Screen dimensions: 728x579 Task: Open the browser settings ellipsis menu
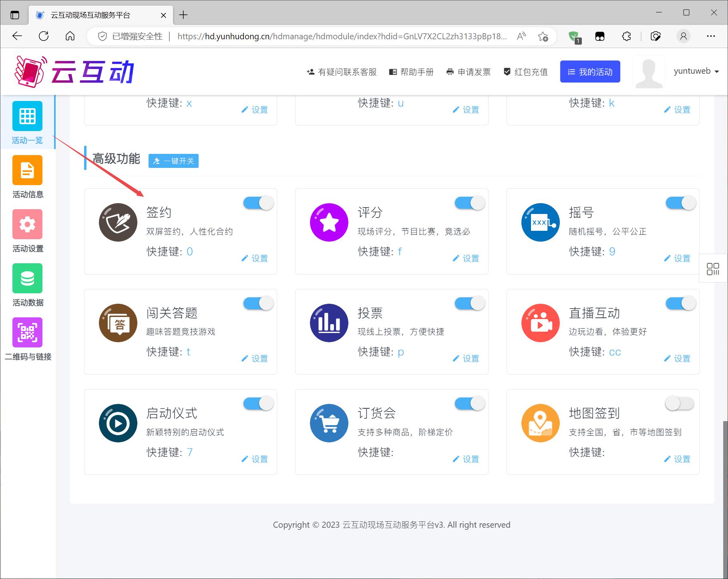[x=711, y=36]
